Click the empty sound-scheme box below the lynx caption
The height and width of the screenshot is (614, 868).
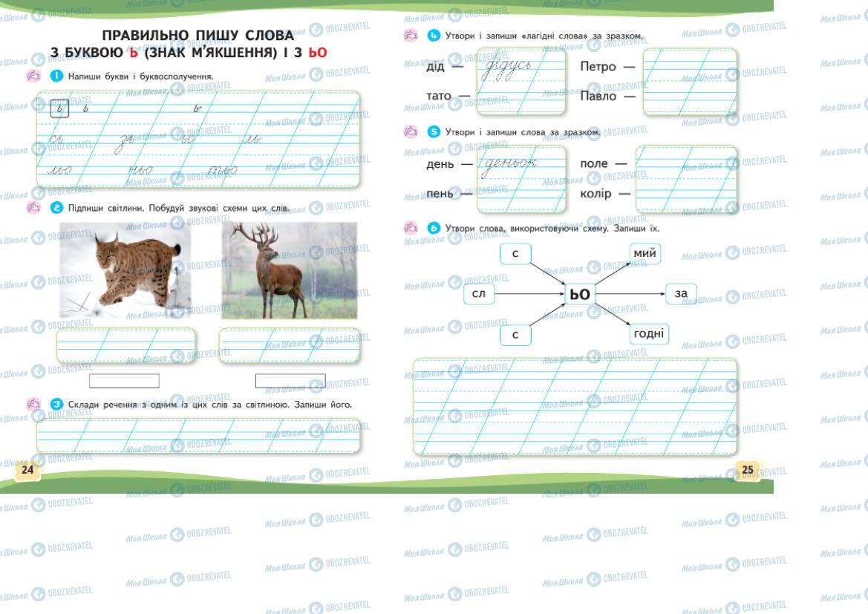coord(125,380)
